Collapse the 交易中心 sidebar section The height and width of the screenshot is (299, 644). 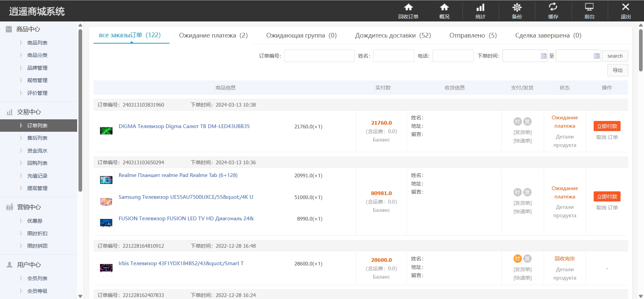point(29,112)
